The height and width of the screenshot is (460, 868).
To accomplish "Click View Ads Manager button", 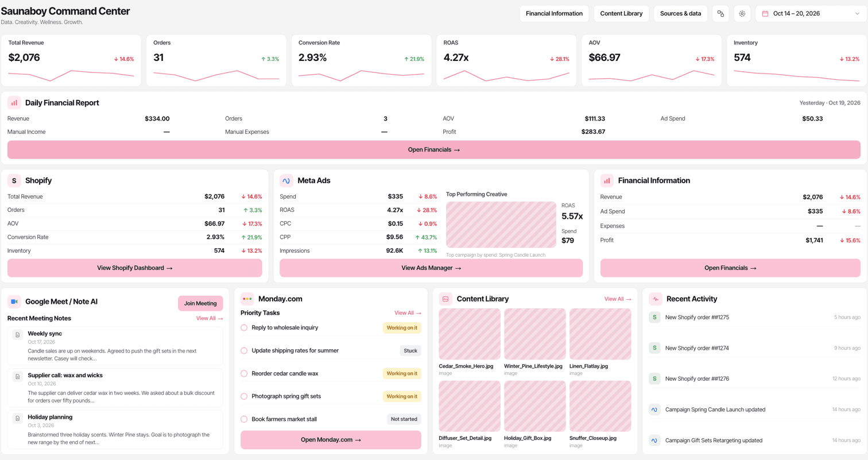I will pos(431,268).
